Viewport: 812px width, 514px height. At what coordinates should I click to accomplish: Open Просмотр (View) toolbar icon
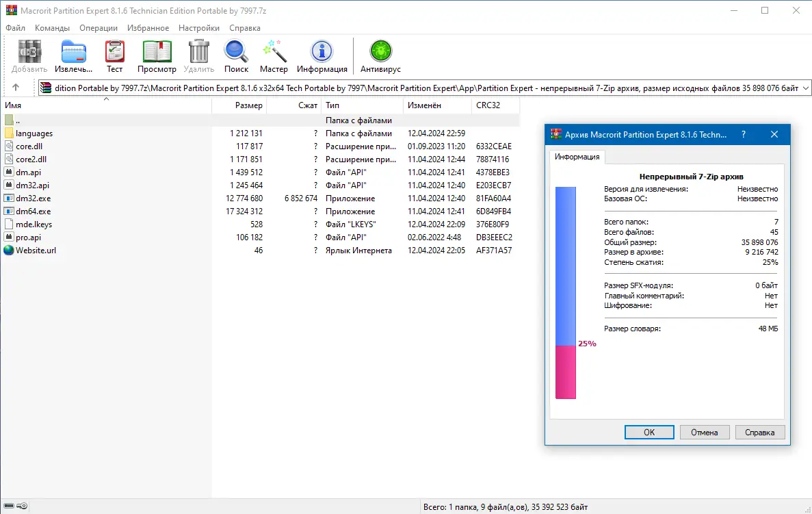[157, 51]
